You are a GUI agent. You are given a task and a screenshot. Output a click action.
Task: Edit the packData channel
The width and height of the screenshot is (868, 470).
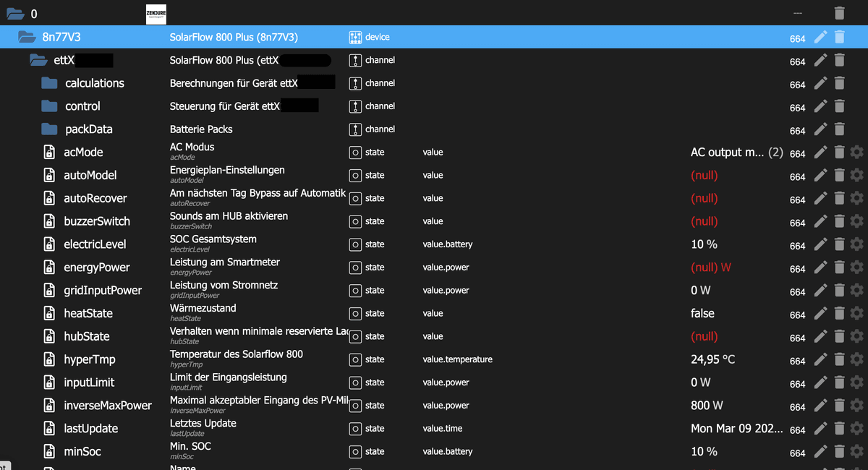coord(820,129)
